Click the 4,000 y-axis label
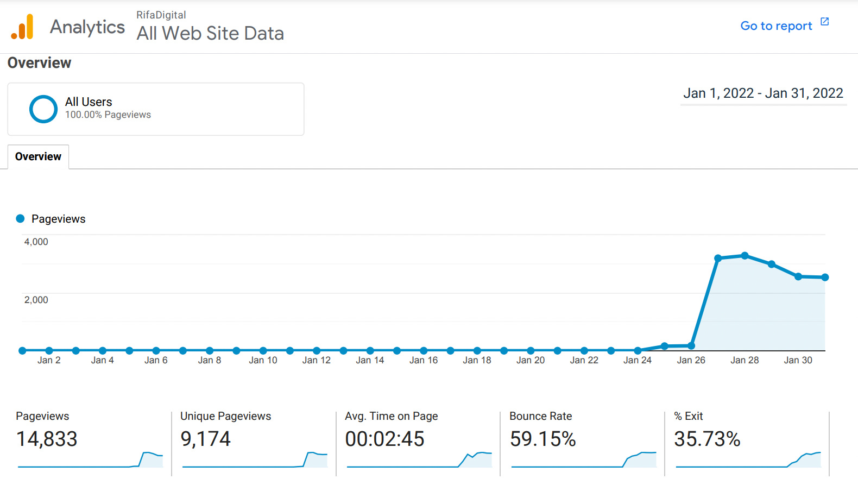Viewport: 858px width, 504px height. tap(36, 242)
